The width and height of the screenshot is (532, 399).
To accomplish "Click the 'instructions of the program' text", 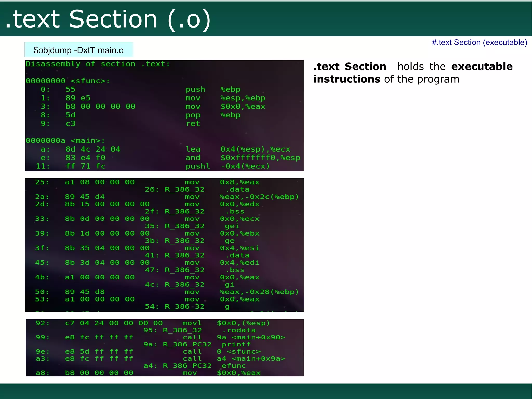I will click(x=386, y=79).
